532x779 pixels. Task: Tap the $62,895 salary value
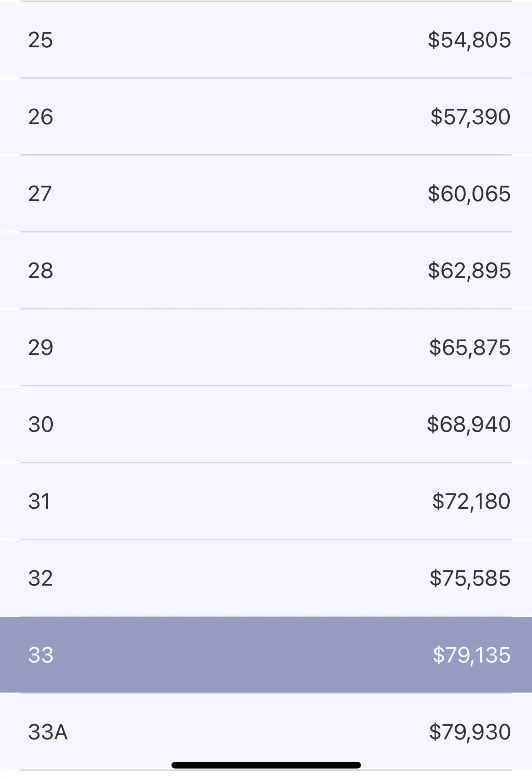click(x=469, y=271)
